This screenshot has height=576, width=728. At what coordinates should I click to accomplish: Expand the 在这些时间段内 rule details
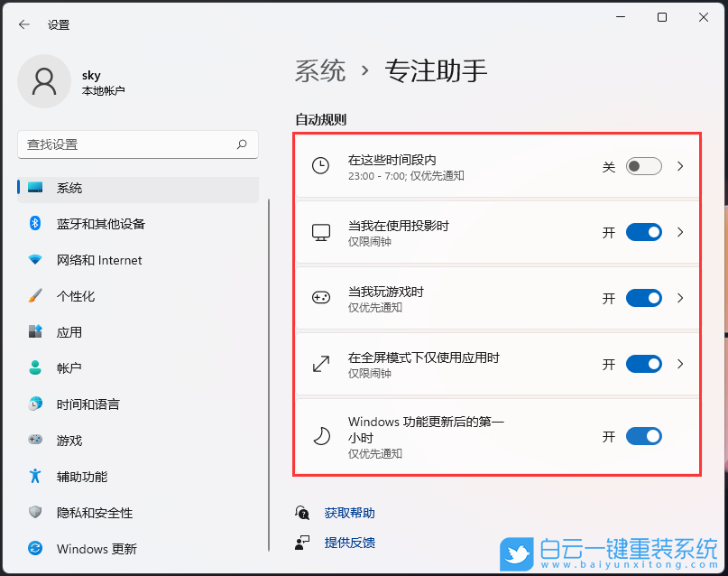679,165
